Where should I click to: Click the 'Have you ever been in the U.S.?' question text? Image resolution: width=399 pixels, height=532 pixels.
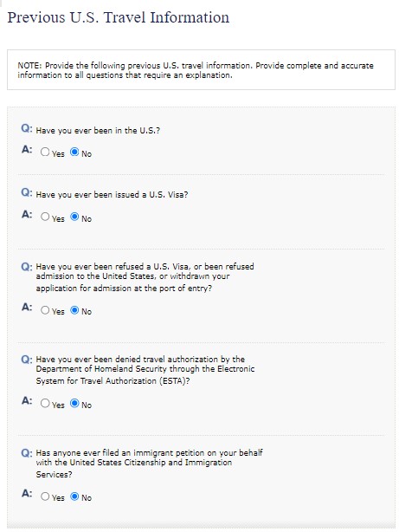(98, 131)
